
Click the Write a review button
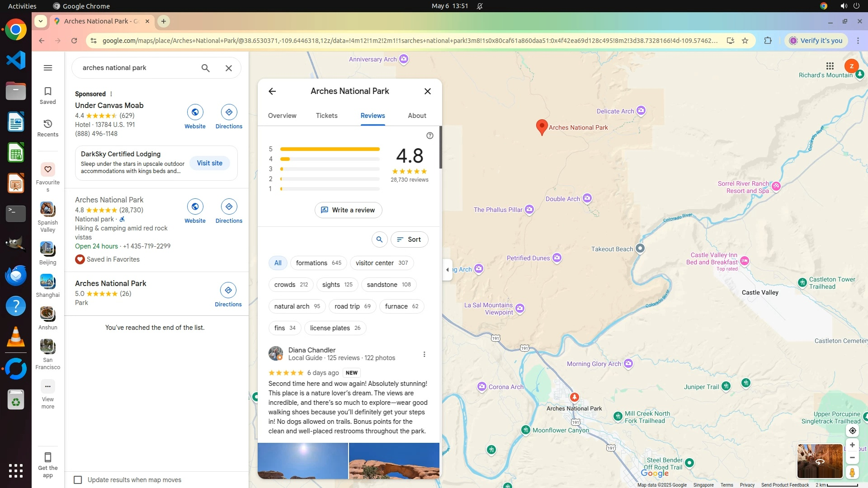click(x=348, y=210)
